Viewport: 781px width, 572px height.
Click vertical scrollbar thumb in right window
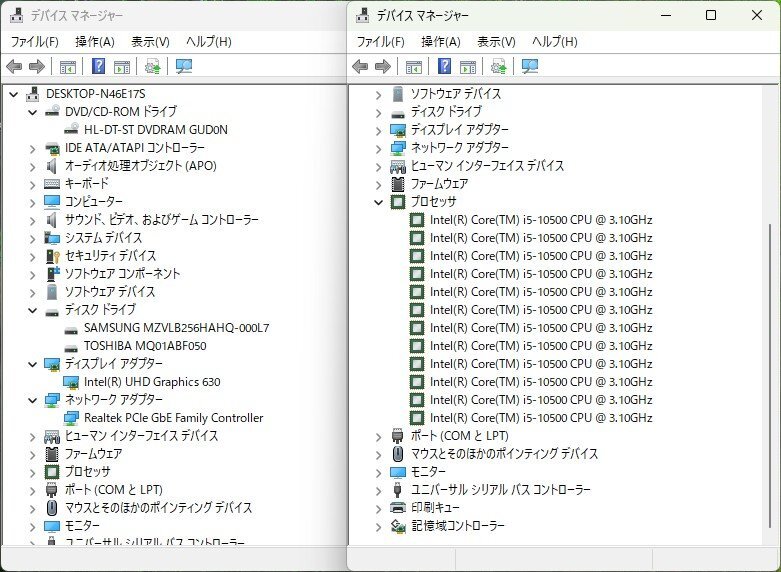coord(771,376)
